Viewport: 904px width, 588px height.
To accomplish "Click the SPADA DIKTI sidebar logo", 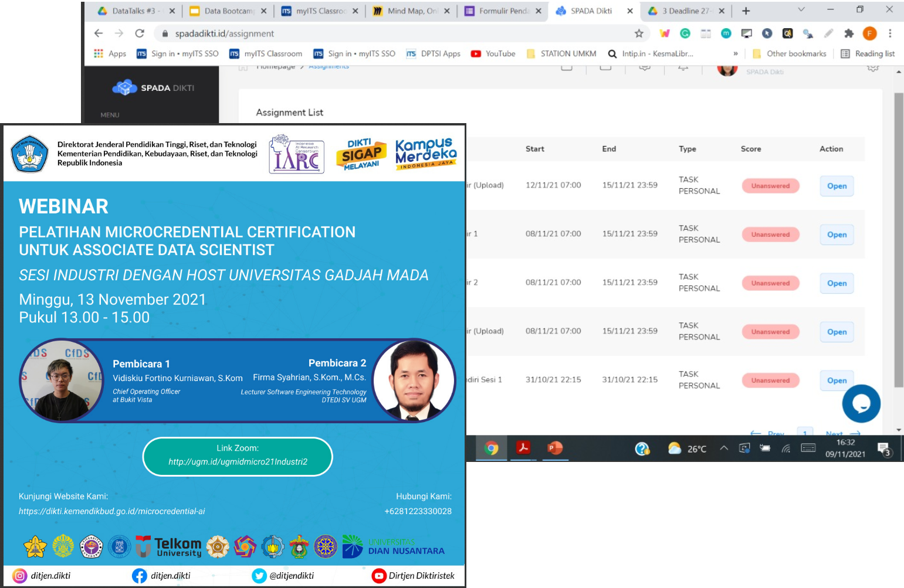I will 153,87.
